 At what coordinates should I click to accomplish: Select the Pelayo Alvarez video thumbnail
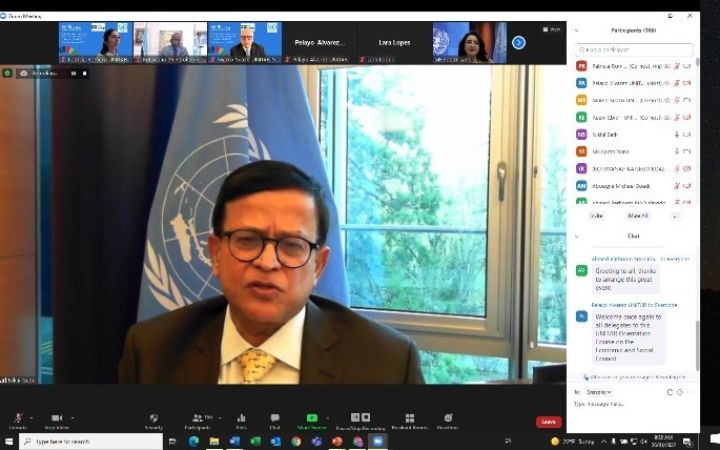point(320,43)
